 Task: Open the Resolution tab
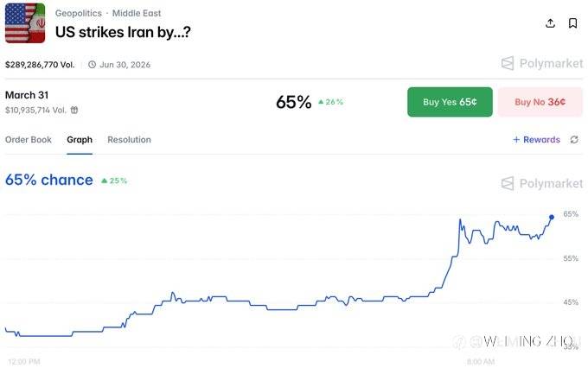[129, 140]
